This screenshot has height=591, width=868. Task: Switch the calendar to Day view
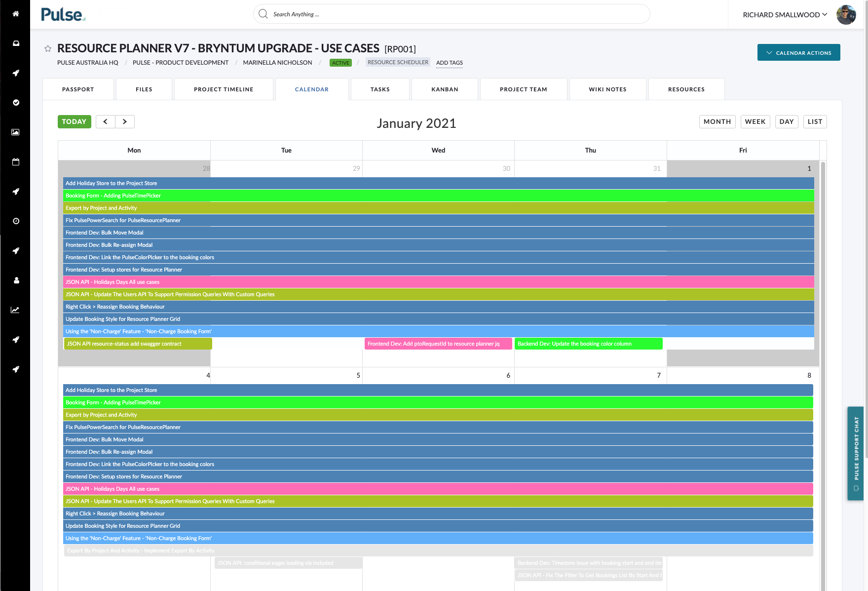[787, 121]
